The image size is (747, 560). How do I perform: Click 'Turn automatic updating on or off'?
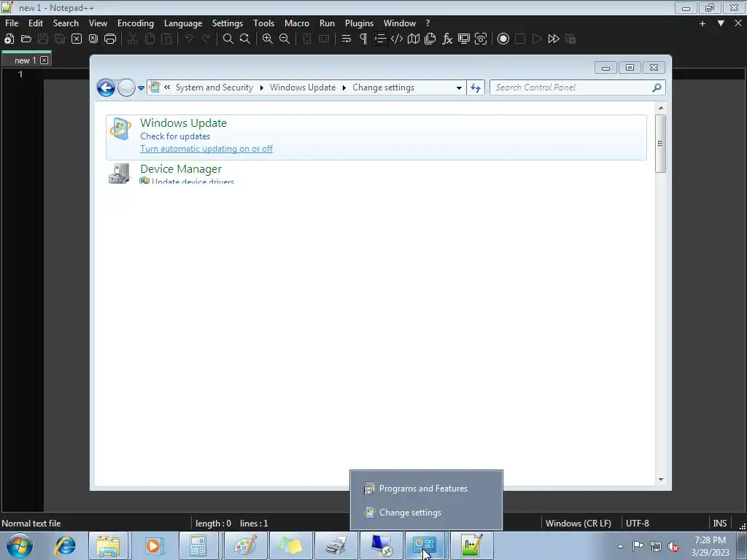click(206, 149)
